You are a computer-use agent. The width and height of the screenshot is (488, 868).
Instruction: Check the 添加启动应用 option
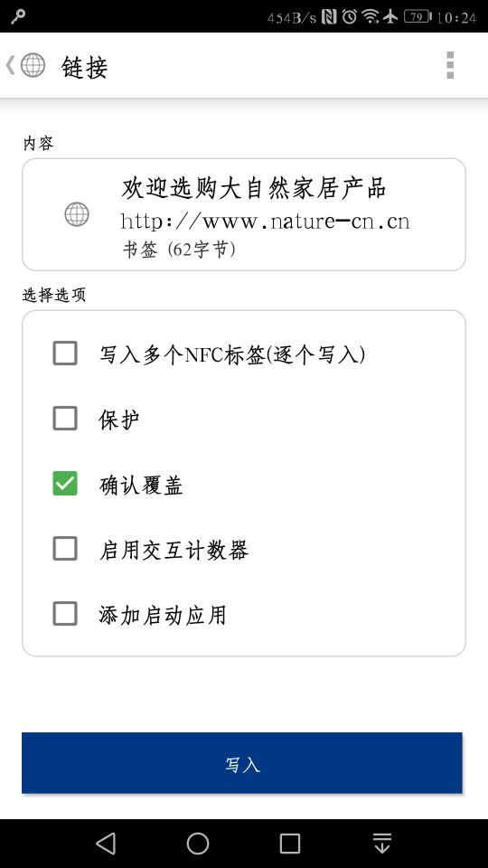coord(65,614)
